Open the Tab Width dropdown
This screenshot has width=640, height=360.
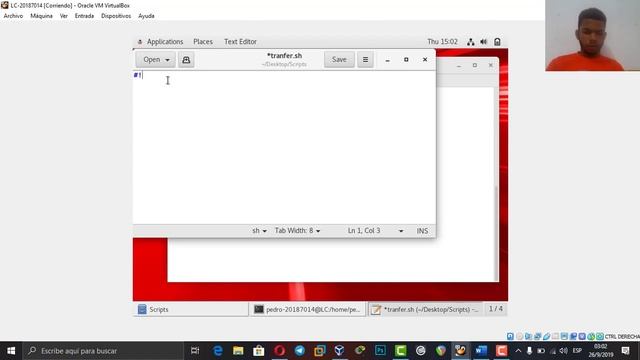(x=297, y=231)
